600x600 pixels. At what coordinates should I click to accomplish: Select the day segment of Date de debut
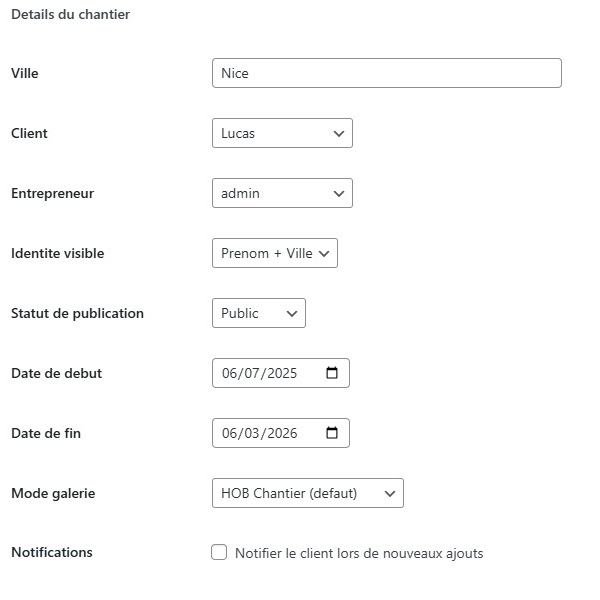click(x=231, y=373)
